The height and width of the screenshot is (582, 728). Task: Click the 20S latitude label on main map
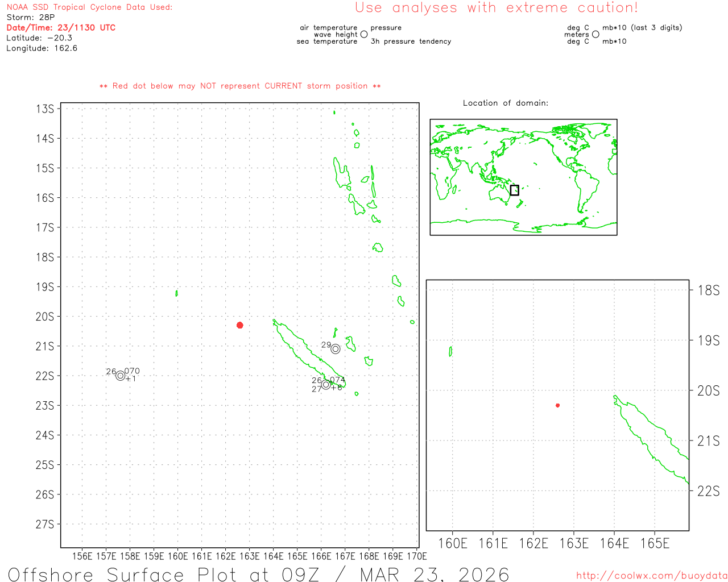(x=45, y=317)
